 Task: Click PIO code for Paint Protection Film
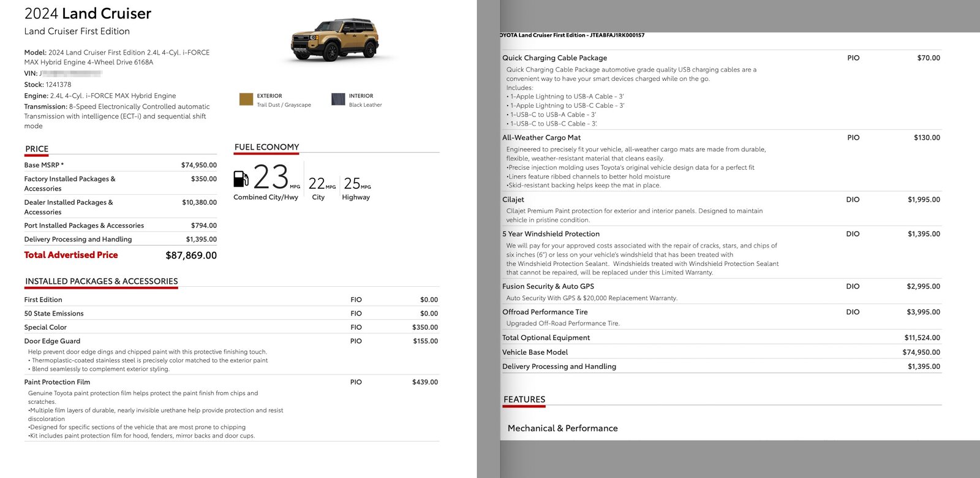[356, 382]
